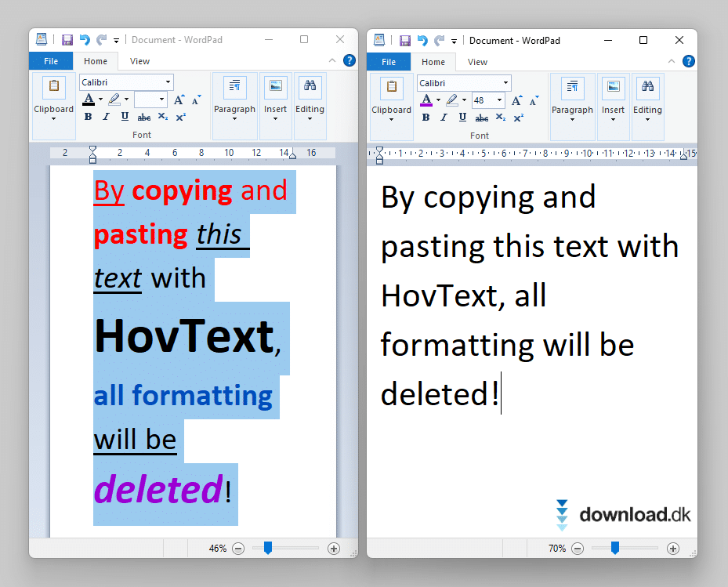Click zoom out minus in right window
The width and height of the screenshot is (728, 587).
click(578, 549)
